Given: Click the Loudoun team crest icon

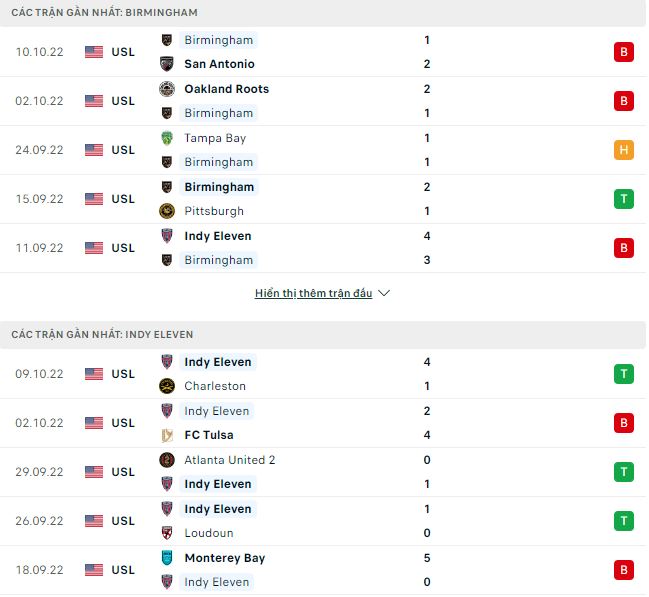Looking at the screenshot, I should click(x=167, y=533).
